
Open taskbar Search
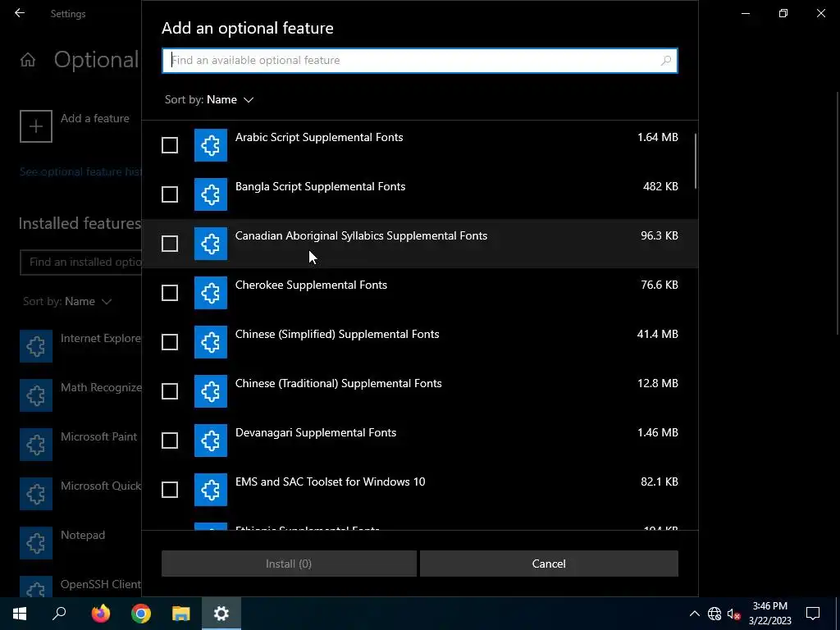point(59,614)
